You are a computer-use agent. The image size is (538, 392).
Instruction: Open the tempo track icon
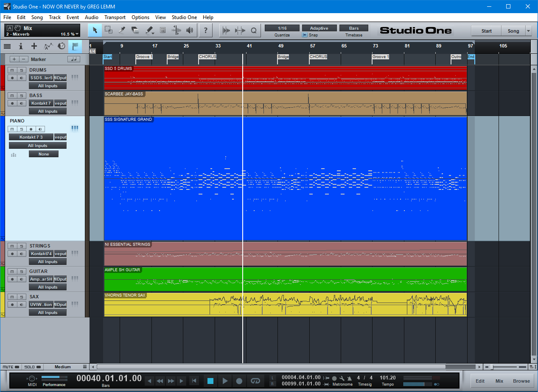[x=62, y=46]
